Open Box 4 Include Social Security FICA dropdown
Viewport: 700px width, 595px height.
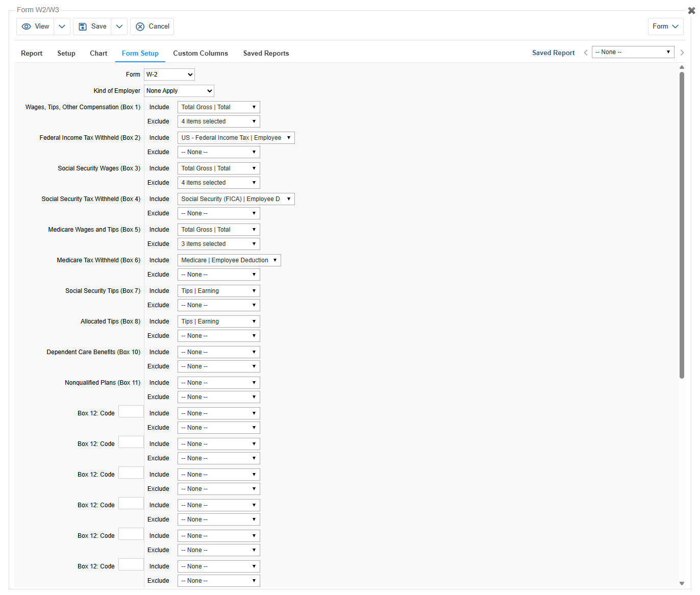point(236,199)
